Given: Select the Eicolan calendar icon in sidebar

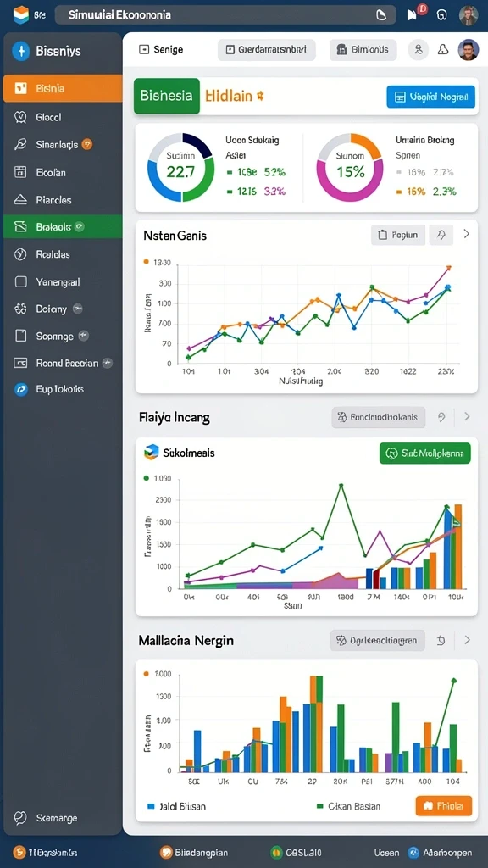Looking at the screenshot, I should pyautogui.click(x=20, y=172).
